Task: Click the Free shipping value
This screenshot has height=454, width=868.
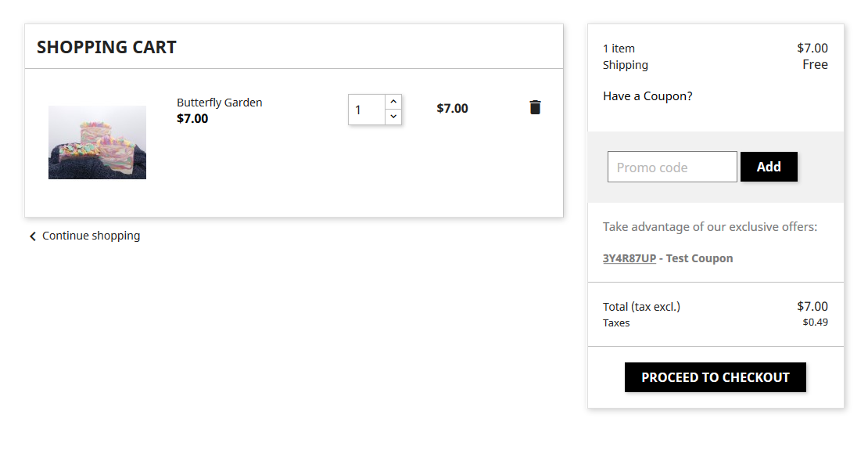Action: [815, 65]
